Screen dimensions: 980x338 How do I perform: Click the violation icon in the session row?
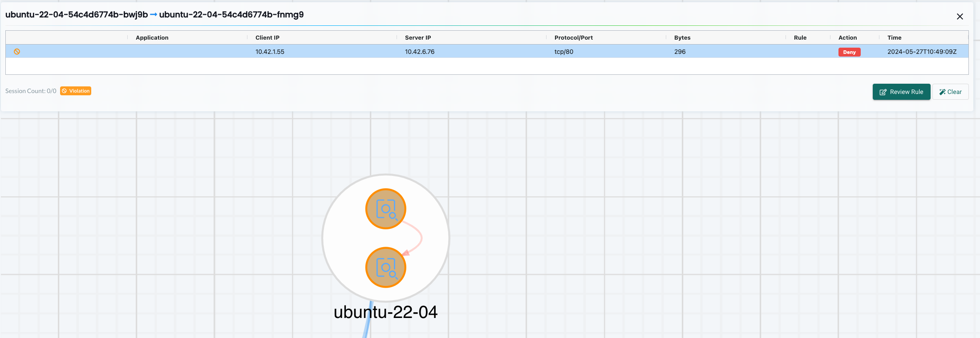(17, 52)
